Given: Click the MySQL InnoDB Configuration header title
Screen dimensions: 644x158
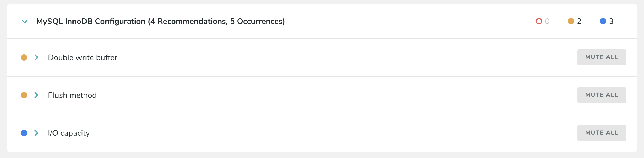Looking at the screenshot, I should [160, 21].
